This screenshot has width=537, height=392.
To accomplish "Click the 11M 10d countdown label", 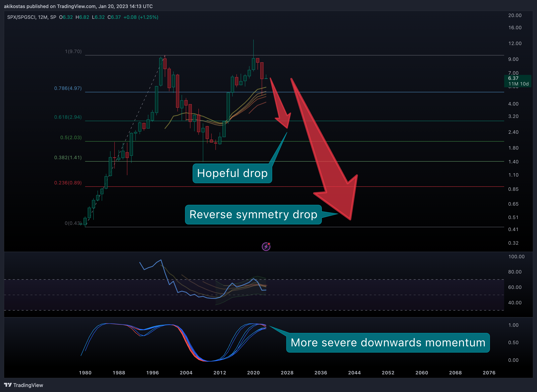I will (x=519, y=84).
